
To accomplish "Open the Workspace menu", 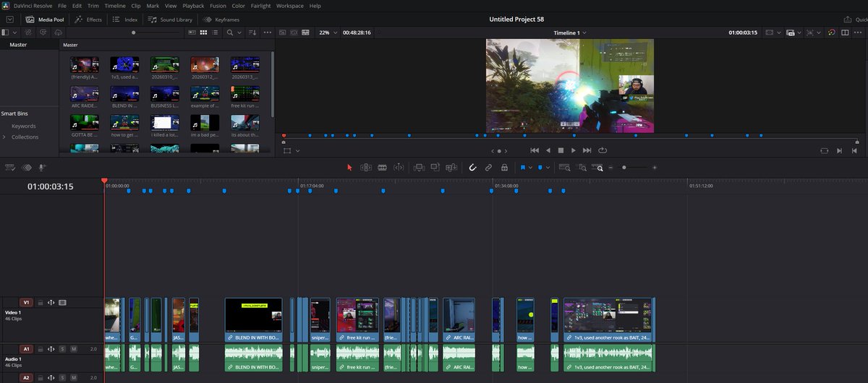I will pos(290,6).
